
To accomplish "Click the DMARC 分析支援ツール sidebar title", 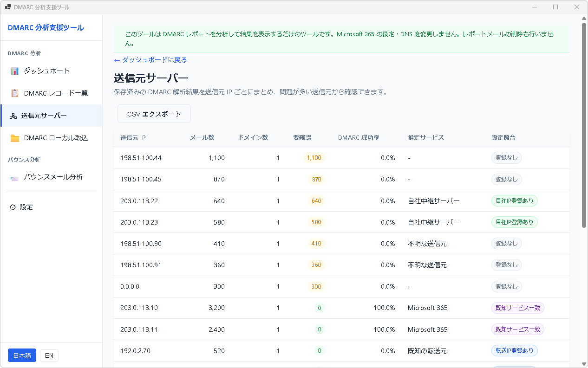I will point(46,28).
